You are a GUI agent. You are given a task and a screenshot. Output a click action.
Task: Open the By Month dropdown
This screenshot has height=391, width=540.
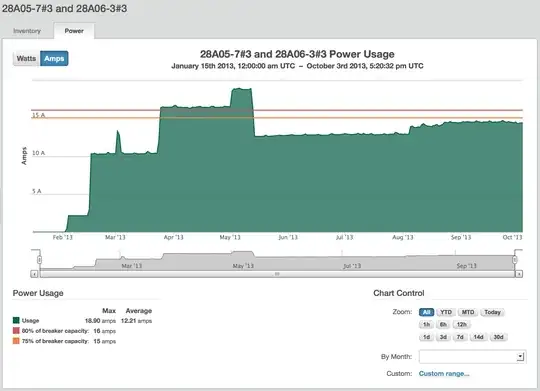click(x=472, y=357)
